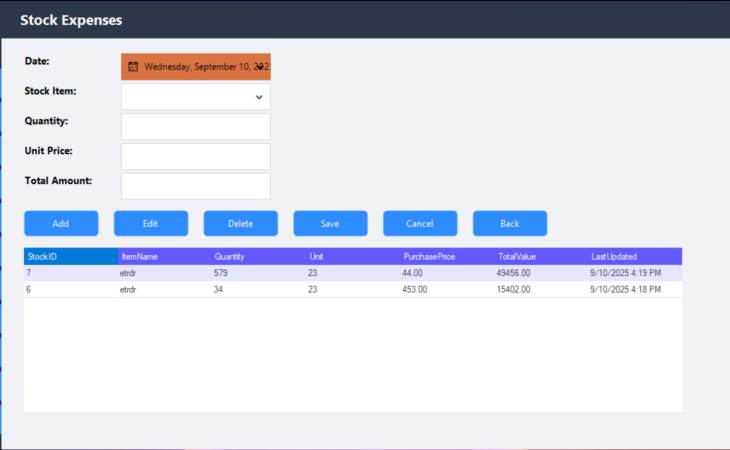
Task: Go back using the Back button
Action: [x=509, y=223]
